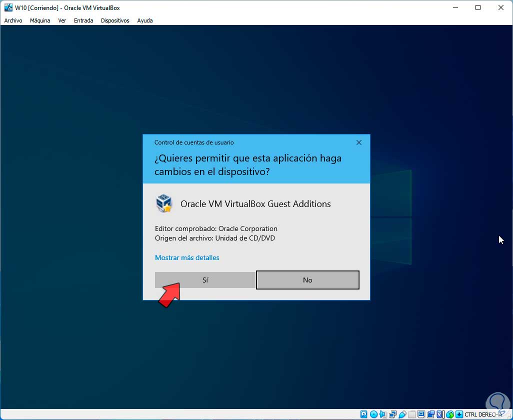
Task: Click the VirtualBox Guest Additions installer icon
Action: pyautogui.click(x=163, y=203)
